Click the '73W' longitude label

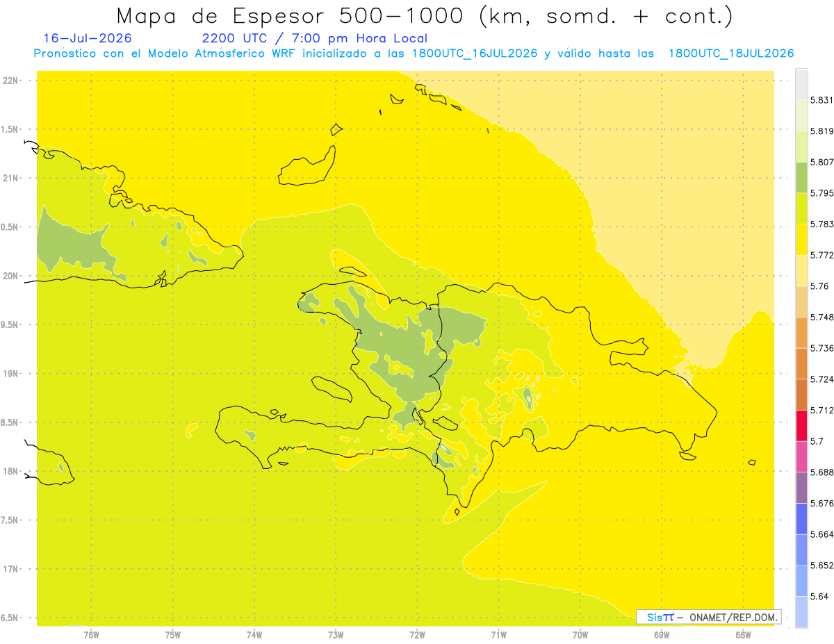[336, 634]
